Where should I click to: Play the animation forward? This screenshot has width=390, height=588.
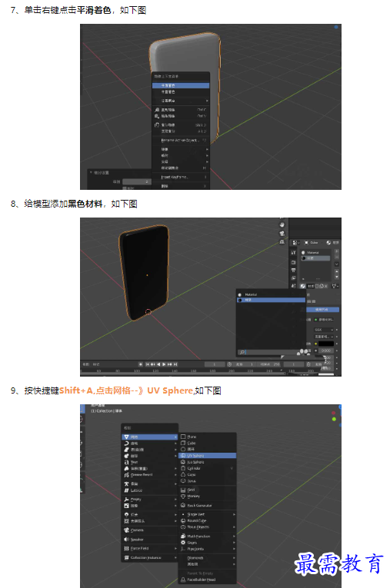(164, 364)
